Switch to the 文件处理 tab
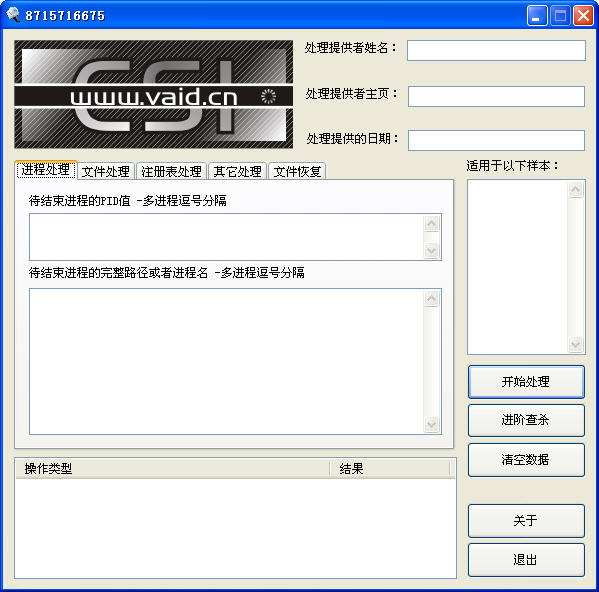 [106, 171]
